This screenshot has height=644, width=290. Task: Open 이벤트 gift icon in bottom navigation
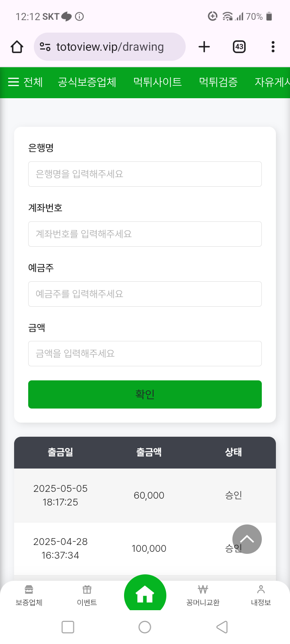(x=87, y=595)
